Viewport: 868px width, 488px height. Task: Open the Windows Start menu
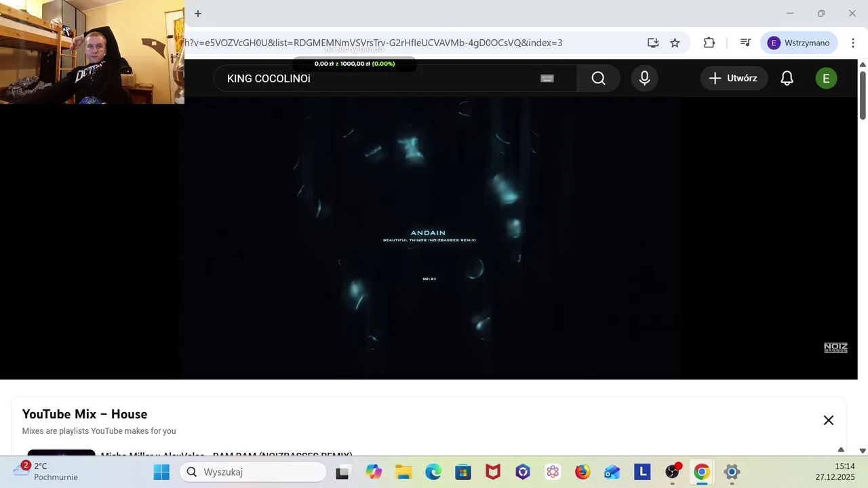tap(161, 472)
